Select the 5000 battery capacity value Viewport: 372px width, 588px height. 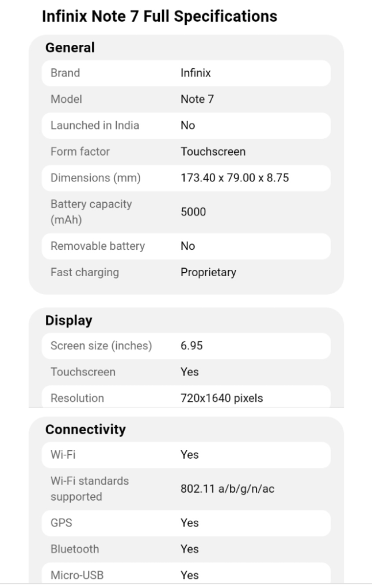[193, 212]
